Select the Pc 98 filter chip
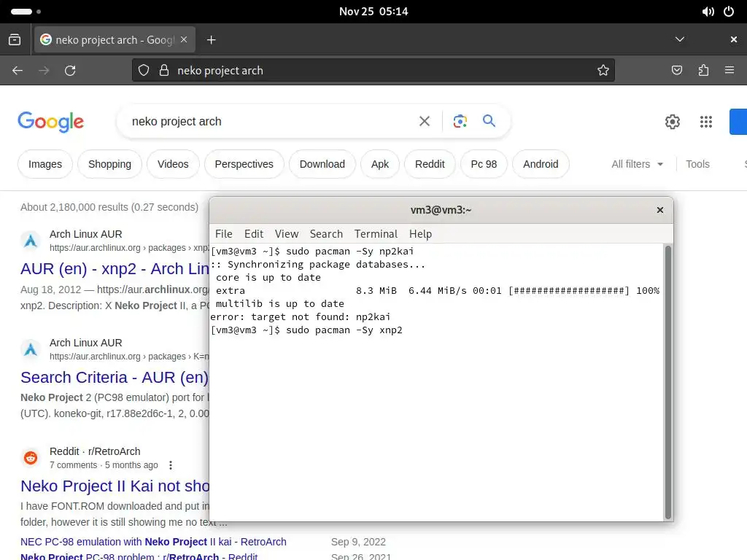 point(484,164)
